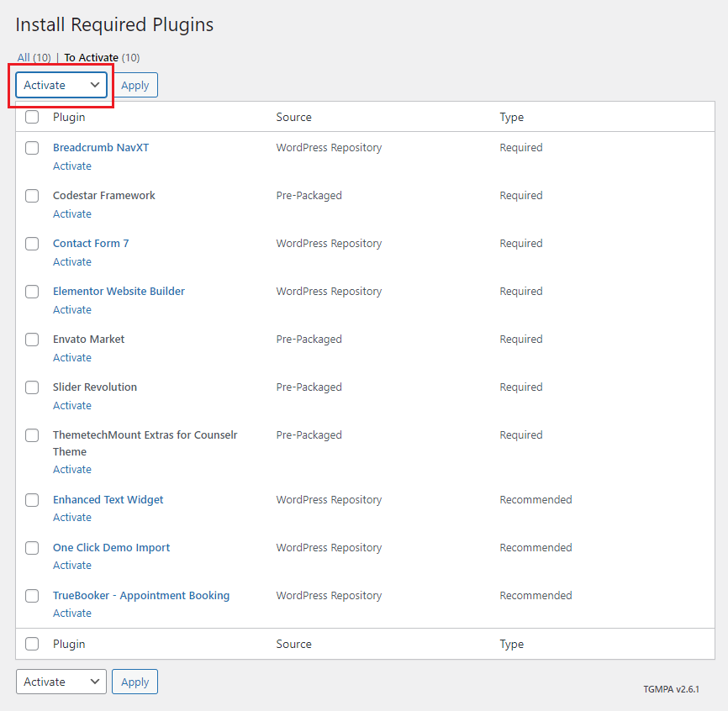The image size is (728, 711).
Task: Click WordPress Repository source for Contact Form 7
Action: [329, 244]
